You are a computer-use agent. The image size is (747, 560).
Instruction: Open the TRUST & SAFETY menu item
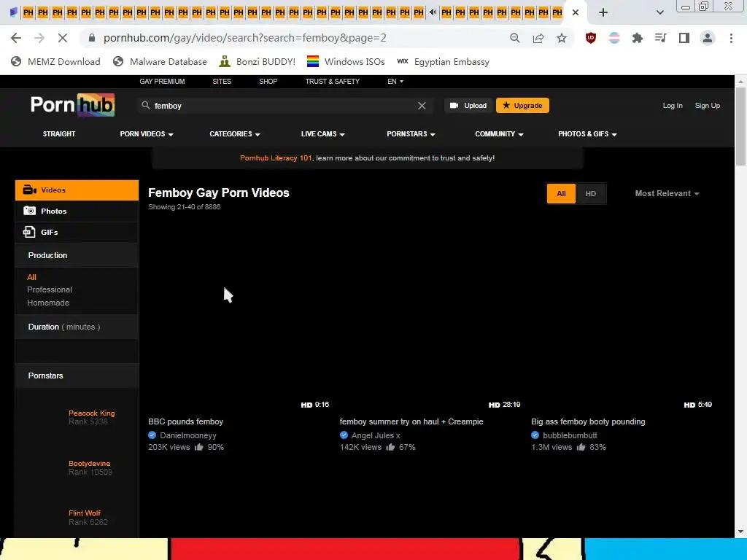pos(333,82)
